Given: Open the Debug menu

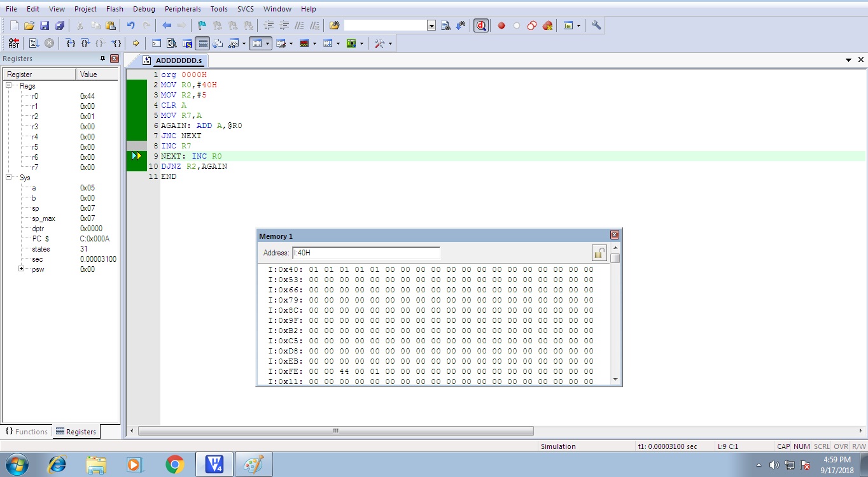Looking at the screenshot, I should [x=144, y=9].
